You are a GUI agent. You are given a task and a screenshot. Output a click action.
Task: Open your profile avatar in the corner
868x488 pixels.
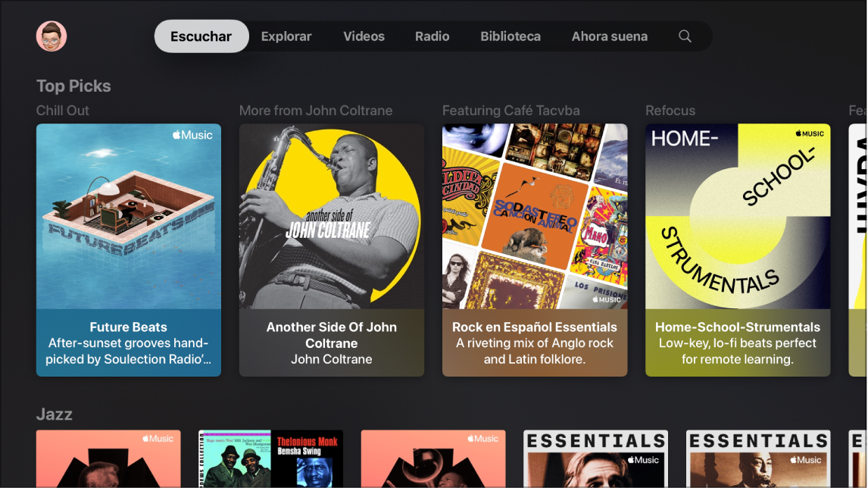pyautogui.click(x=51, y=36)
